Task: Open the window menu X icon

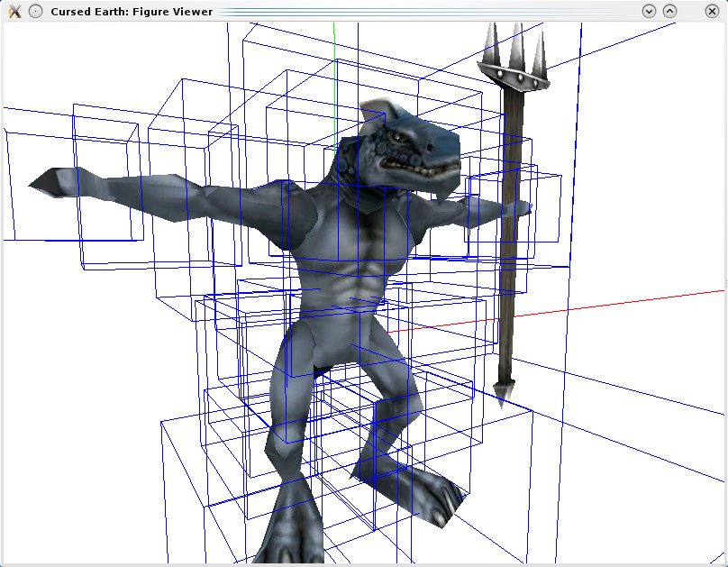Action: click(14, 11)
